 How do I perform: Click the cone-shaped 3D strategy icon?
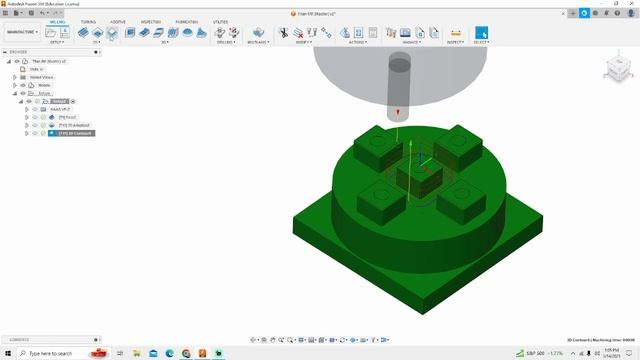click(201, 32)
